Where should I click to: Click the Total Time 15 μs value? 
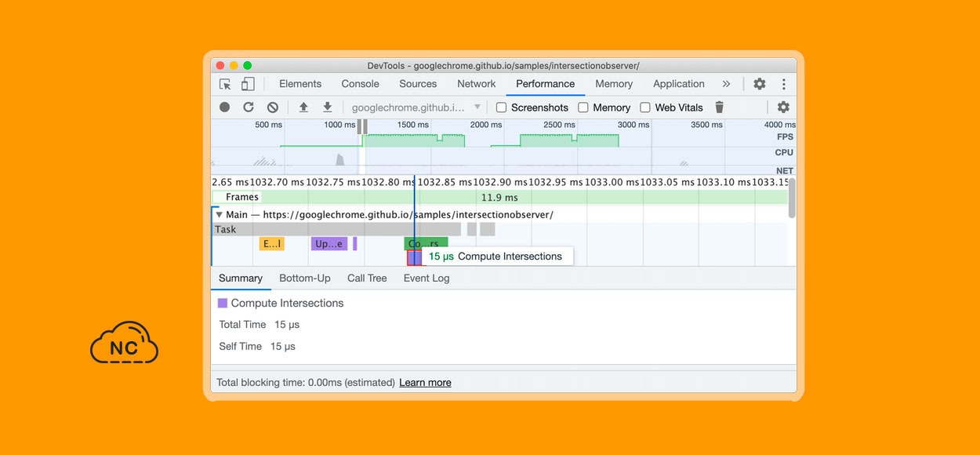point(287,325)
